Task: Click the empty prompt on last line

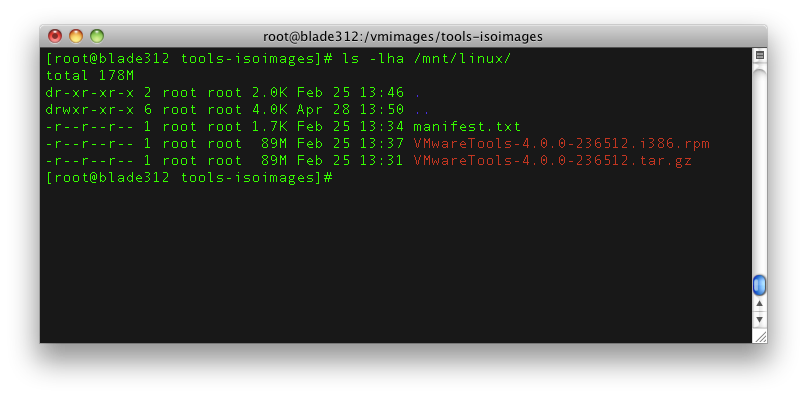Action: pyautogui.click(x=189, y=178)
